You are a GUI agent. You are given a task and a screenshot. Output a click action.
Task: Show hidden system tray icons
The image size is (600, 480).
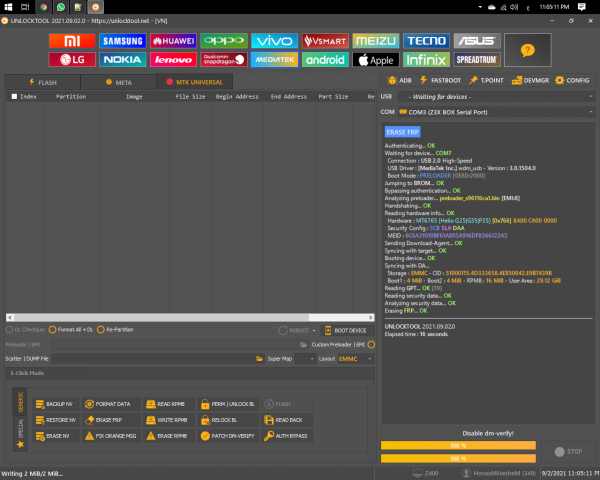click(x=480, y=7)
